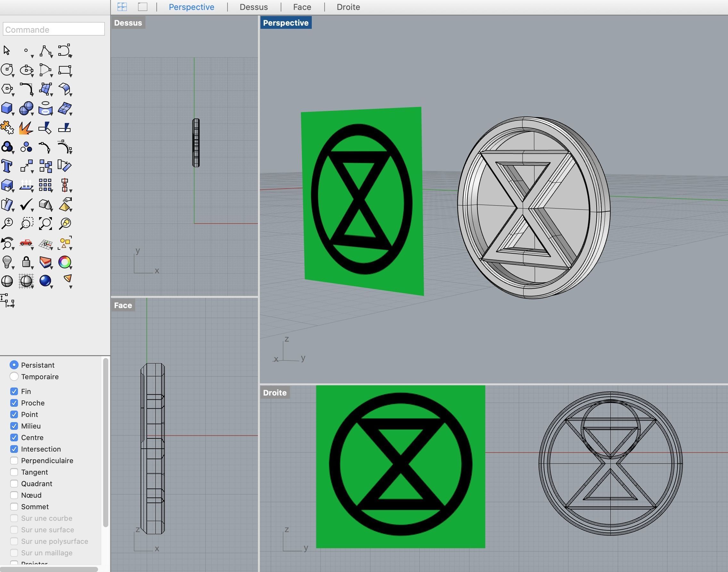728x572 pixels.
Task: Select the green logo image in Perspective viewport
Action: (x=362, y=201)
